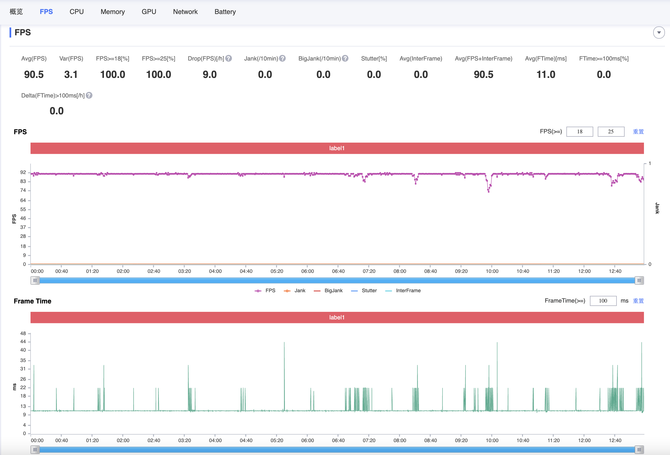This screenshot has height=455, width=670.
Task: Toggle the FPS series in chart legend
Action: [265, 291]
